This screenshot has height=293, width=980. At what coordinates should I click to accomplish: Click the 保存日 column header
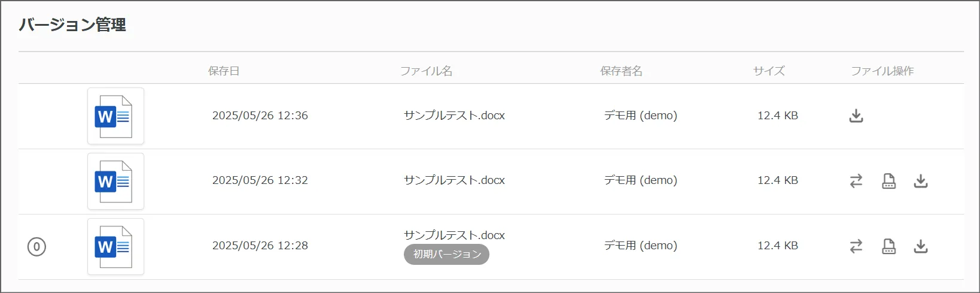tap(224, 71)
